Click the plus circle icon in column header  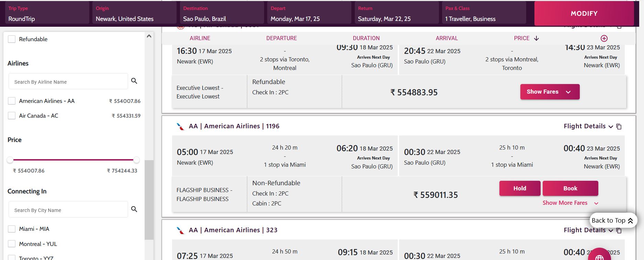tap(604, 38)
